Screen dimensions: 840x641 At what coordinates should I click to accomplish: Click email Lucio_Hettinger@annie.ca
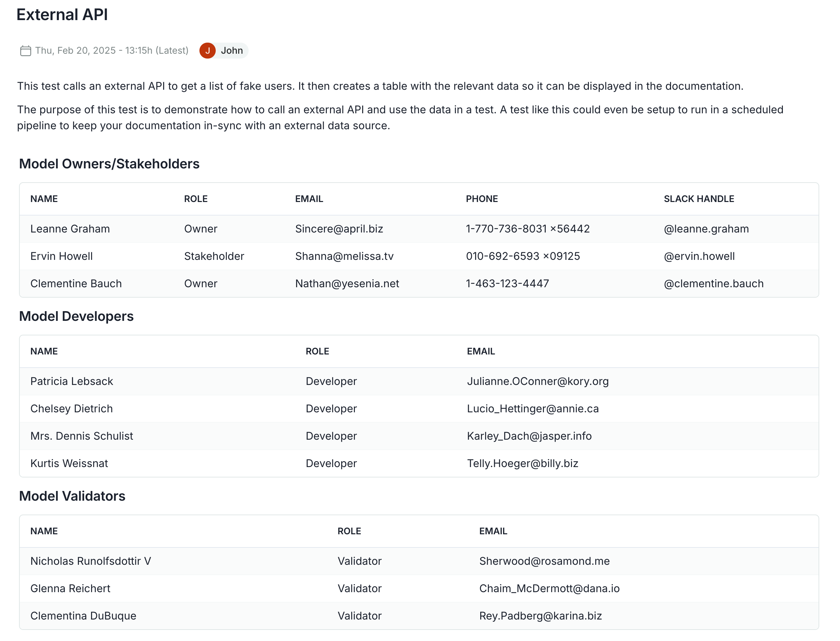[x=533, y=408]
